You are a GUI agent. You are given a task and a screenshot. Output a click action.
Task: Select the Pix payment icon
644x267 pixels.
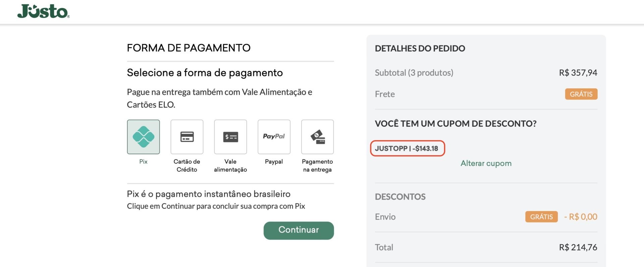click(143, 137)
